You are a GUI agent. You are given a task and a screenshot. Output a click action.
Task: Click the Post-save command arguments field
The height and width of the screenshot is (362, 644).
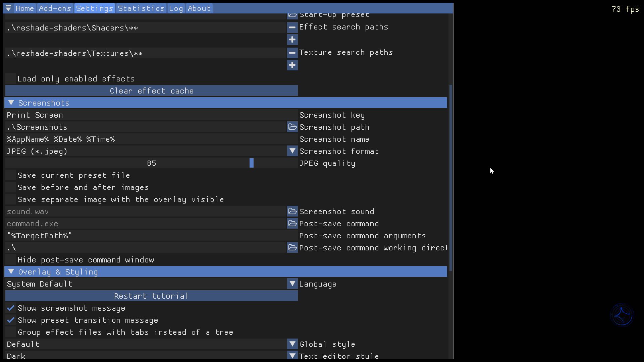(x=152, y=236)
